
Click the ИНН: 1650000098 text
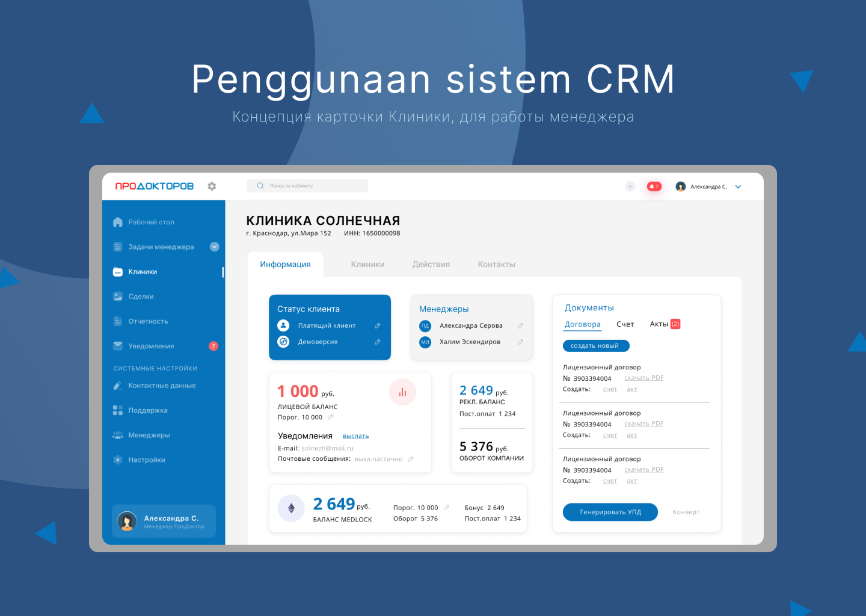[x=372, y=233]
